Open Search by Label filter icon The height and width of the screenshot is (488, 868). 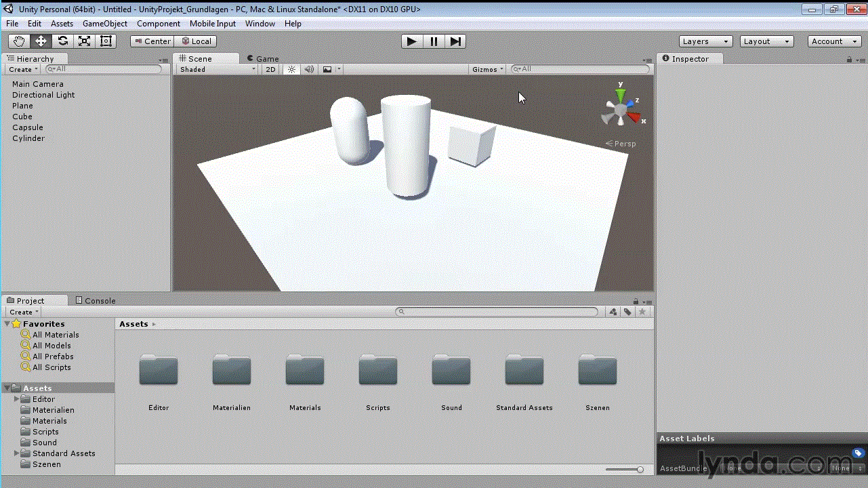(628, 312)
